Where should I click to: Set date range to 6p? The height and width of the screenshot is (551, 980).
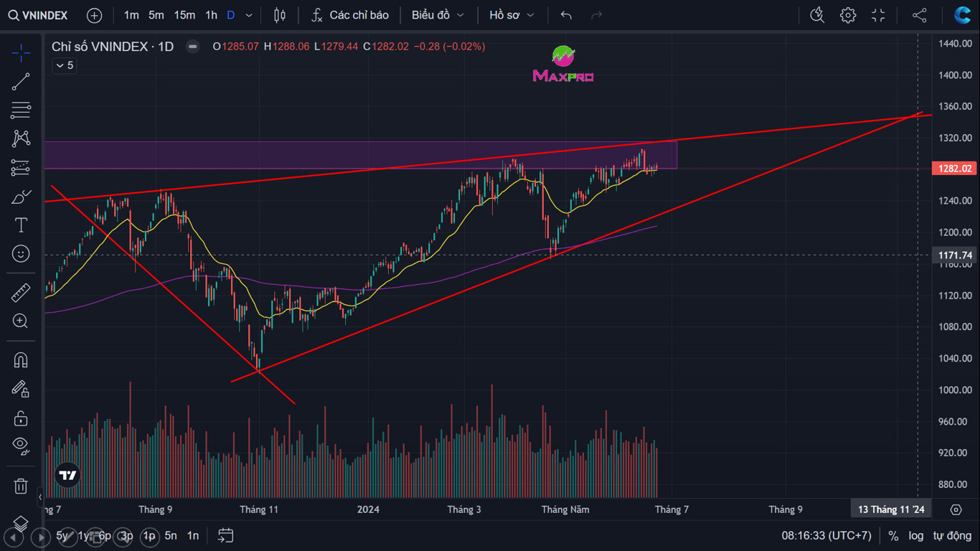coord(105,535)
